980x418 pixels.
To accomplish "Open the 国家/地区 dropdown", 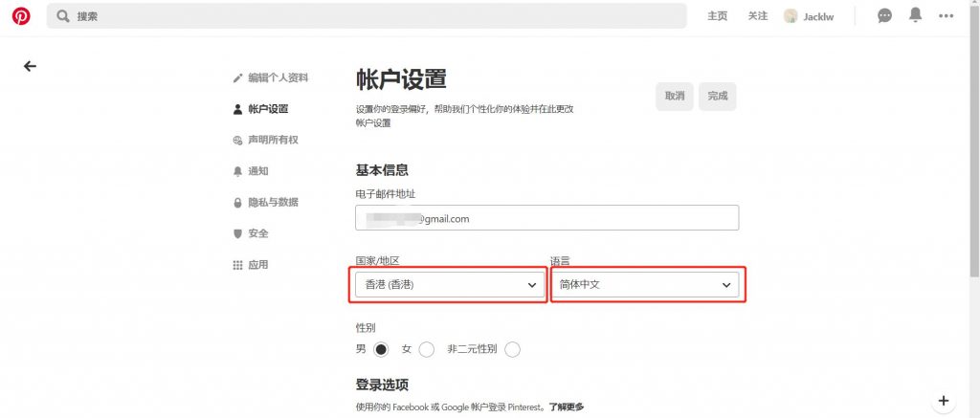I will click(447, 285).
